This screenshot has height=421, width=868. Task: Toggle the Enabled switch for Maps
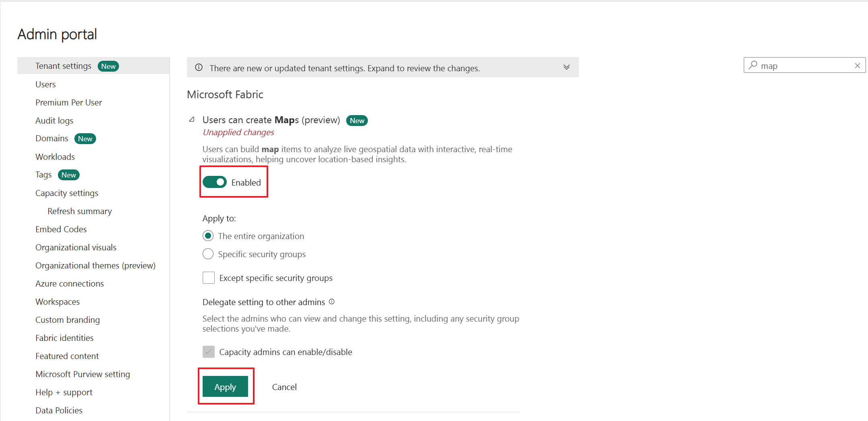pos(215,182)
